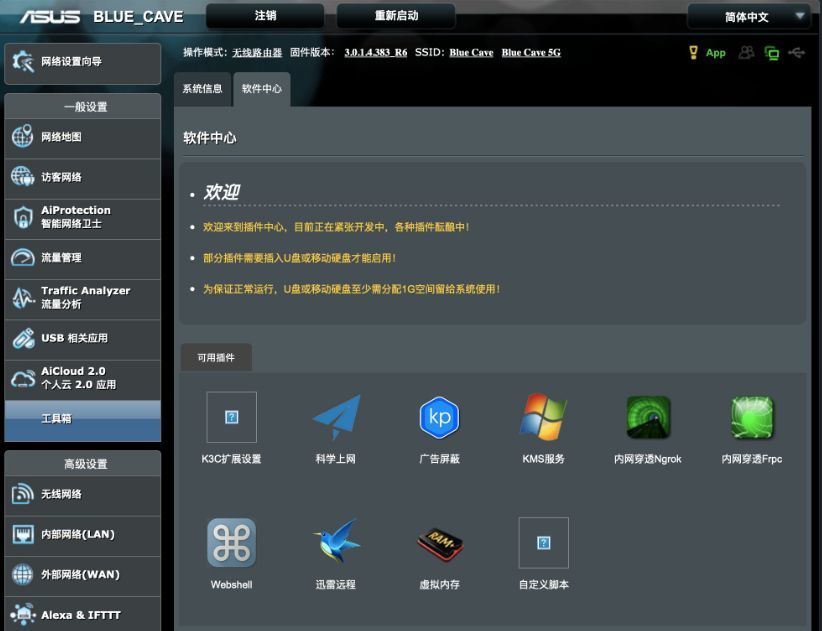822x631 pixels.
Task: Click the 广告屏蔽 plugin label
Action: 439,459
